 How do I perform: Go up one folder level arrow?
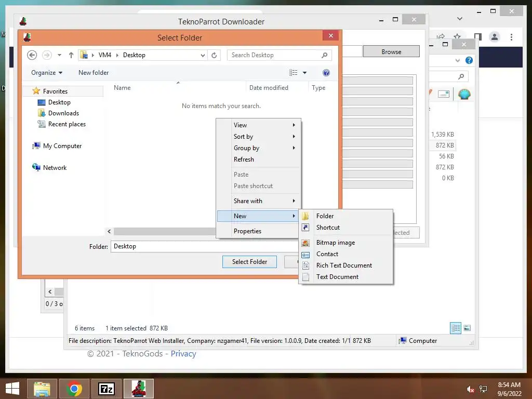tap(71, 55)
